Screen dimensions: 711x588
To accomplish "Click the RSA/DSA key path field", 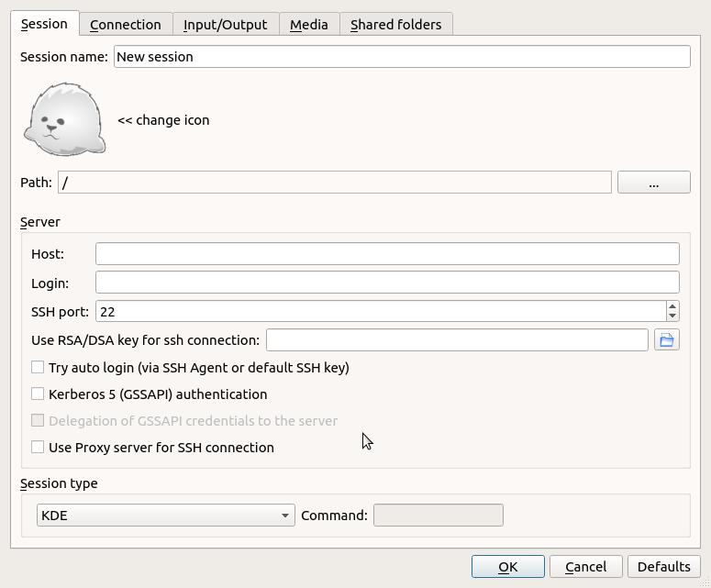I will coord(457,340).
